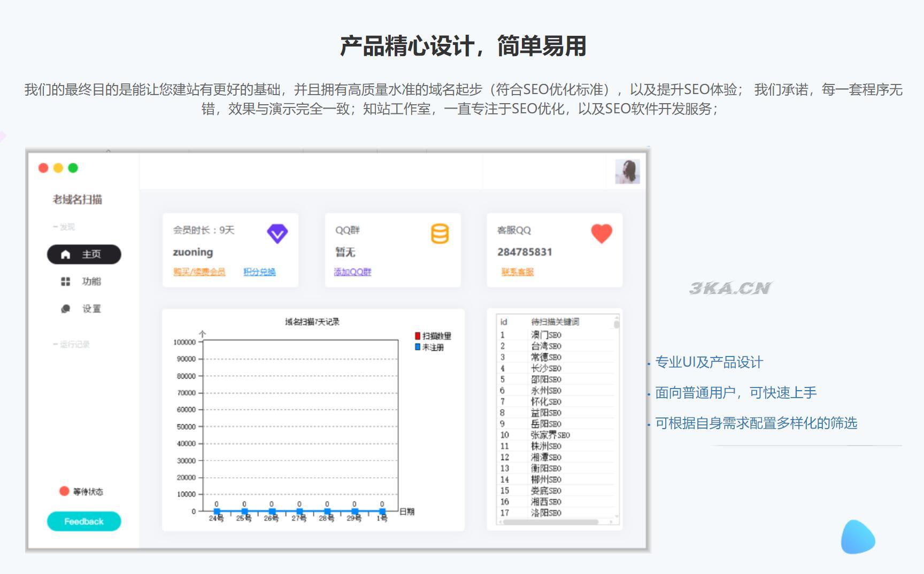Open the 主页 home menu item
This screenshot has height=574, width=924.
tap(84, 254)
